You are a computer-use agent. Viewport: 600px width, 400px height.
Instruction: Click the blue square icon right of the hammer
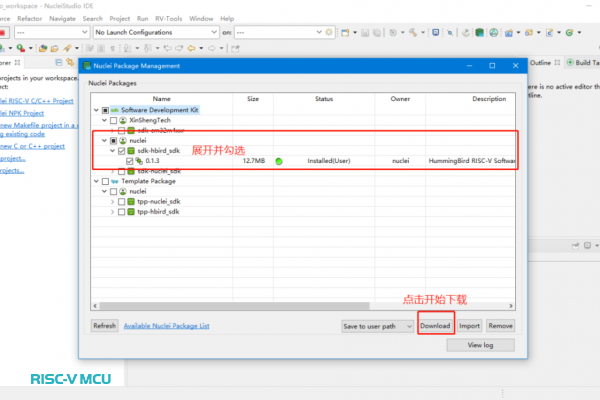point(435,33)
